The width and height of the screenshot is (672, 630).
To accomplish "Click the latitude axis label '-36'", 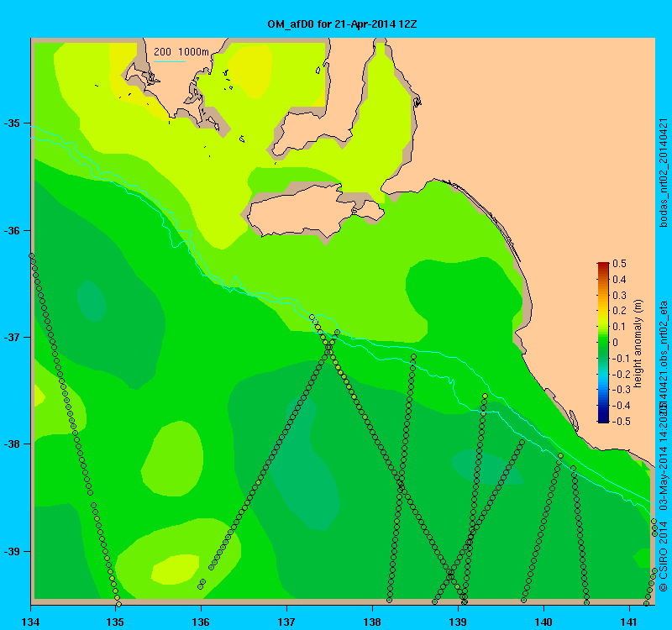I will click(x=12, y=230).
